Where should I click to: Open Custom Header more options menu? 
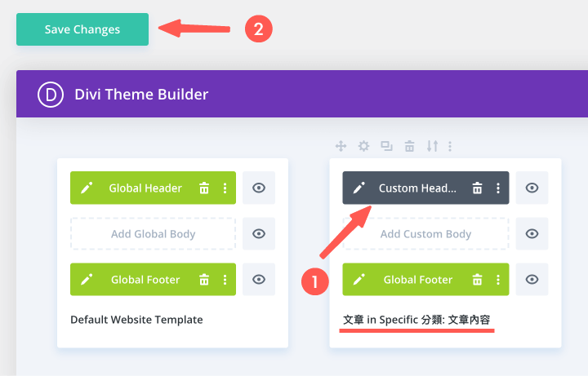pos(498,188)
